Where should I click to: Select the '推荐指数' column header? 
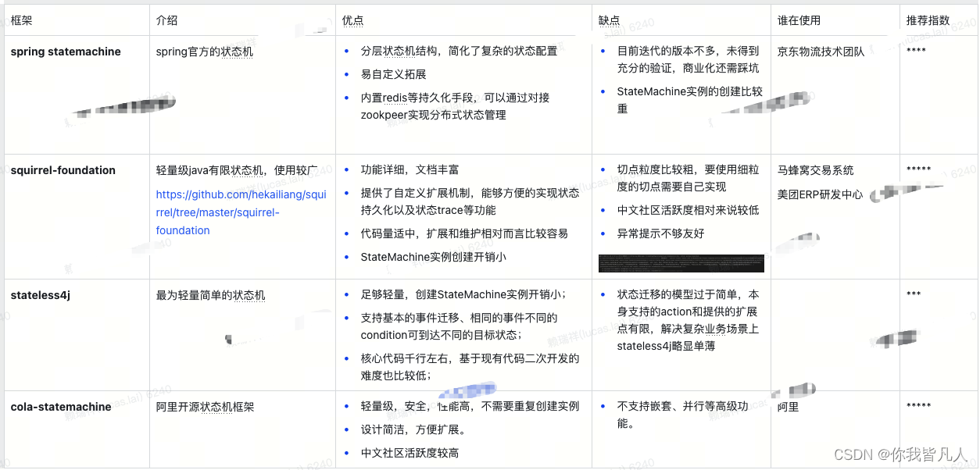tap(929, 20)
